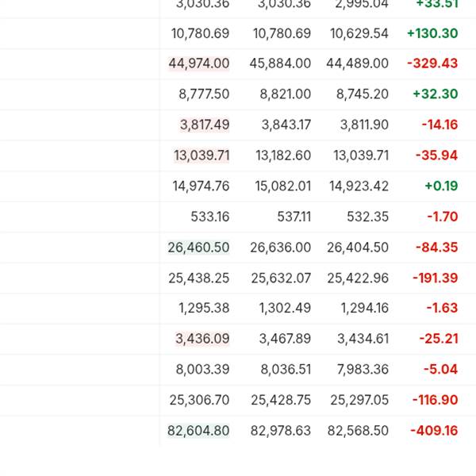
Task: Select the low value 8,745.20
Action: (x=363, y=94)
